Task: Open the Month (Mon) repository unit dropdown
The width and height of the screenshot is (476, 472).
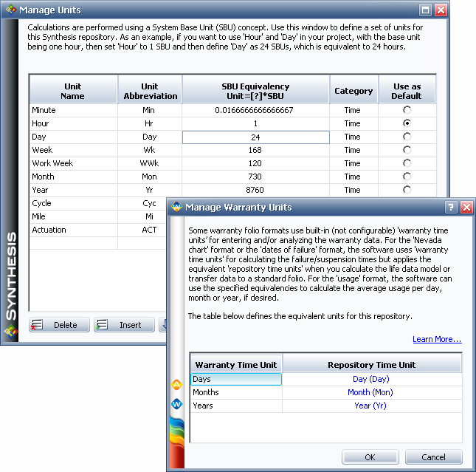Action: point(371,392)
